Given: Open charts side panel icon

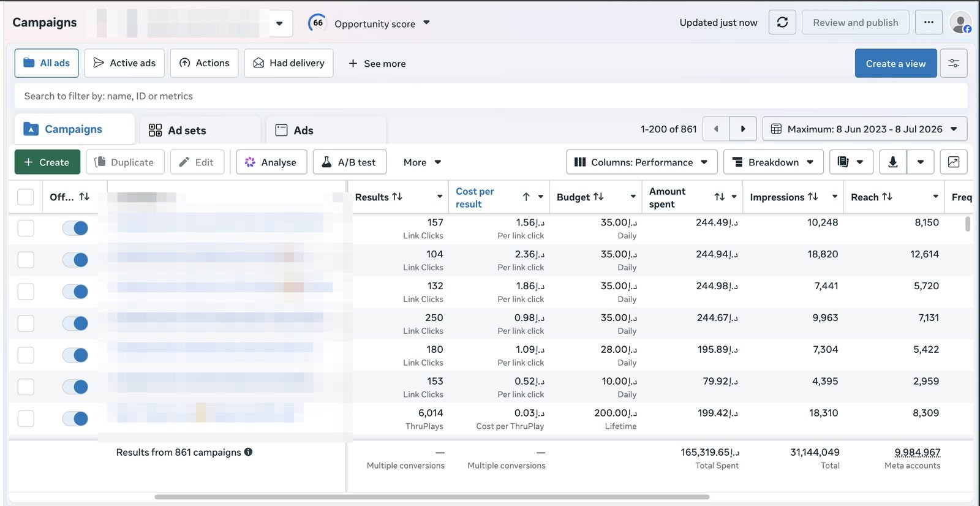Looking at the screenshot, I should (x=954, y=162).
